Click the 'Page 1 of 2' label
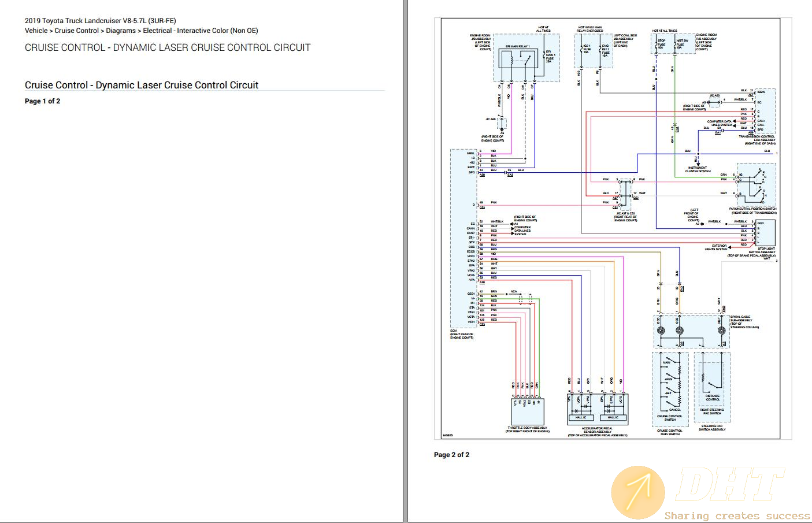The width and height of the screenshot is (812, 523). 42,101
